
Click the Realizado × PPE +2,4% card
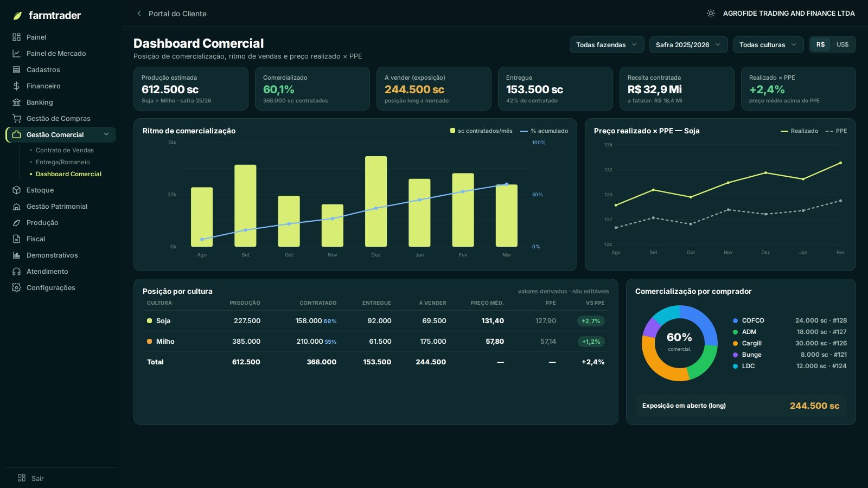coord(799,89)
